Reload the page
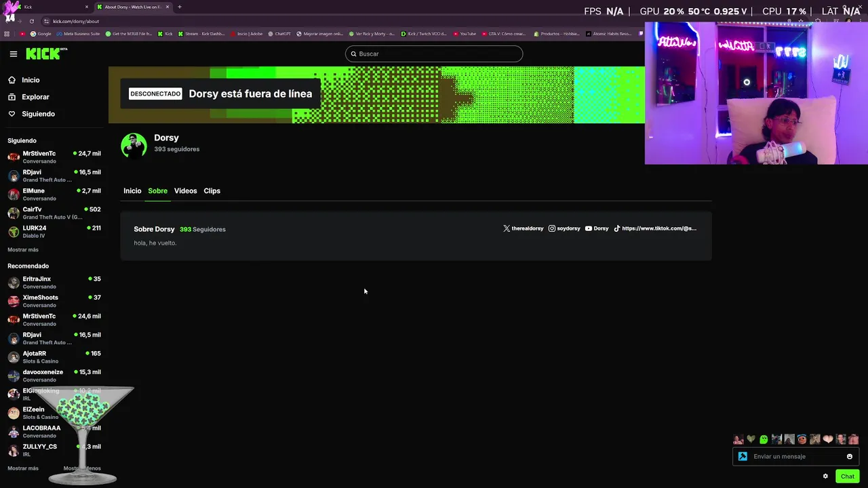 pyautogui.click(x=31, y=21)
